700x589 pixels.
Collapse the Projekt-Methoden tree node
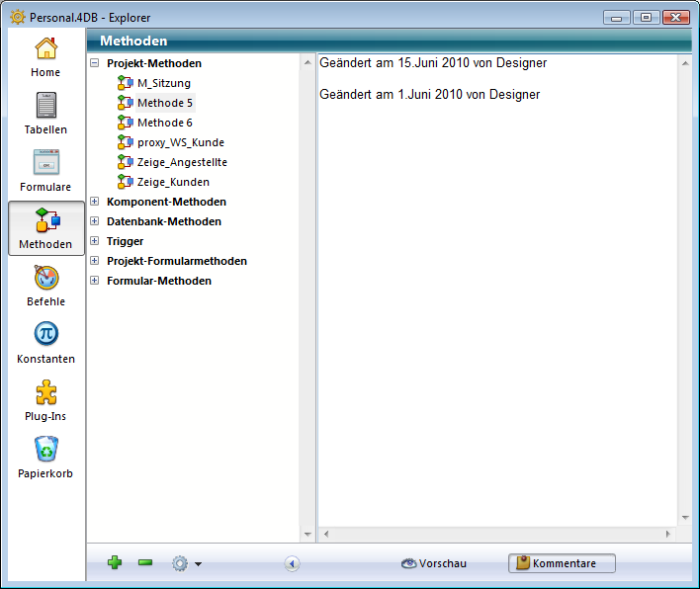95,63
